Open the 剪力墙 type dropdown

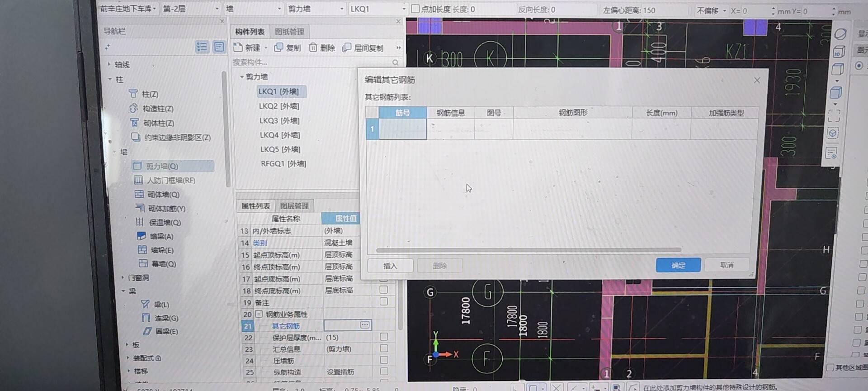[316, 9]
